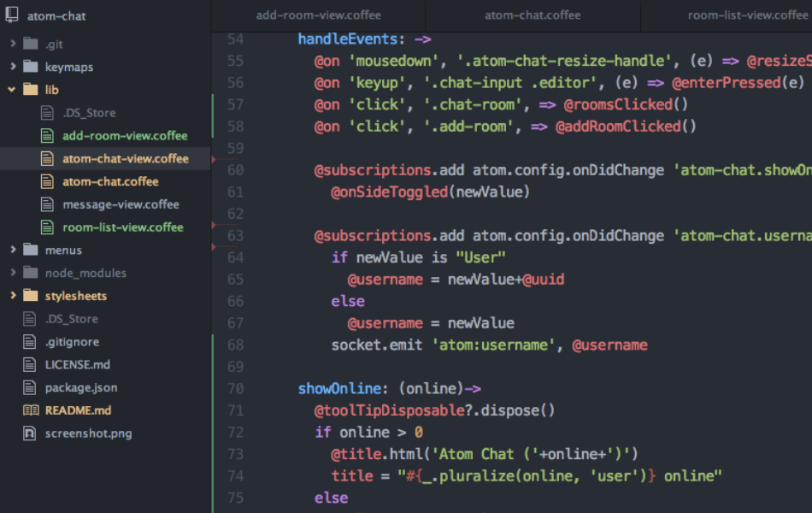Expand the node_modules folder chevron
This screenshot has height=513, width=812.
click(13, 272)
